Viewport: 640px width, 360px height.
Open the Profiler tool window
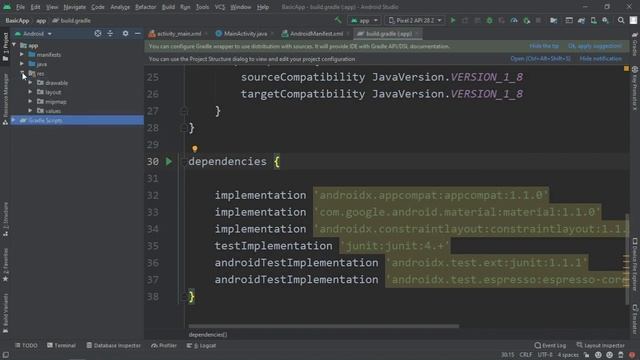click(164, 346)
